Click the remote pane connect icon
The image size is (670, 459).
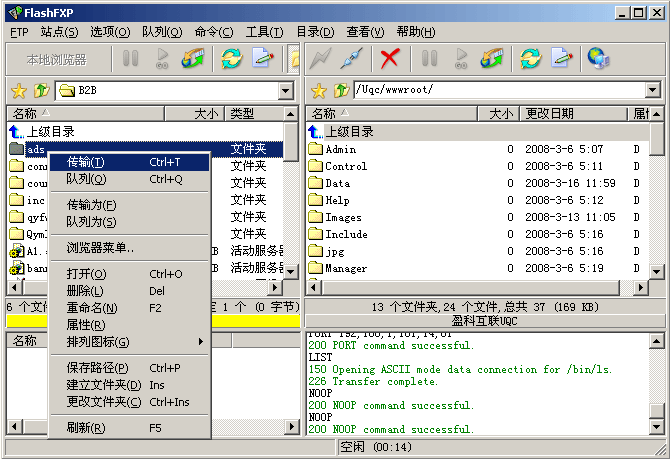(x=320, y=59)
